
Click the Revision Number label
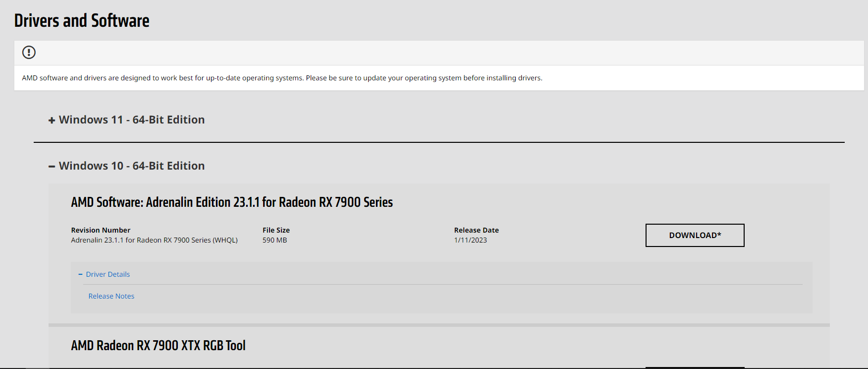(x=101, y=230)
